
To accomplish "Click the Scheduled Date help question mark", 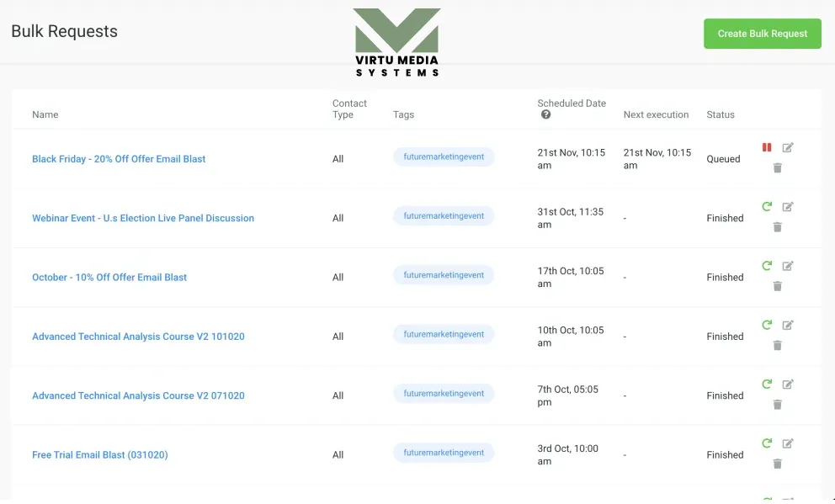I will pyautogui.click(x=545, y=114).
